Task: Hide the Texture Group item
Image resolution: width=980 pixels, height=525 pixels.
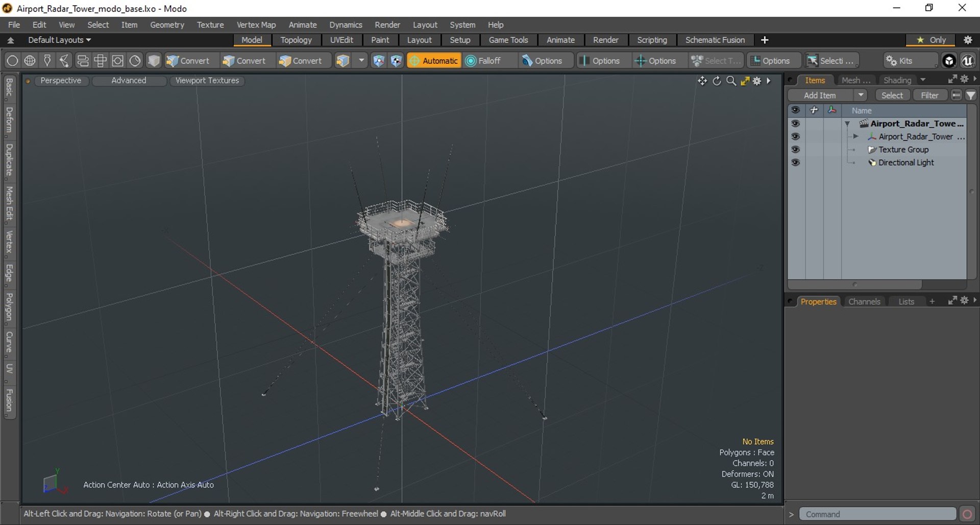Action: (795, 150)
